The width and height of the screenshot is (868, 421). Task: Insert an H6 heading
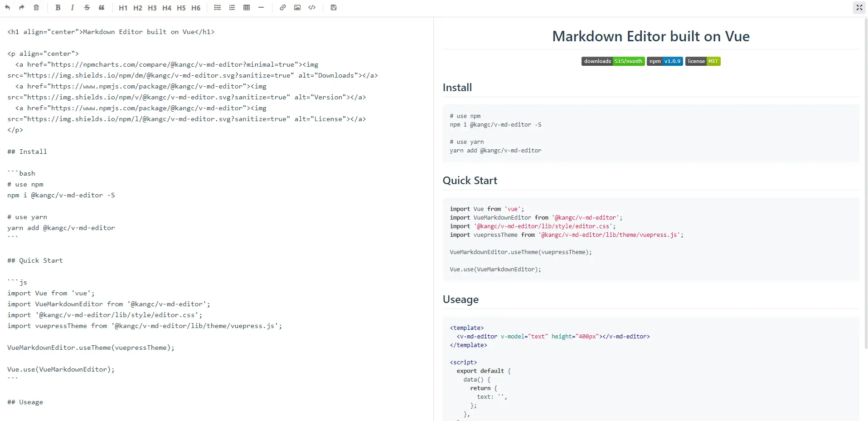(196, 8)
